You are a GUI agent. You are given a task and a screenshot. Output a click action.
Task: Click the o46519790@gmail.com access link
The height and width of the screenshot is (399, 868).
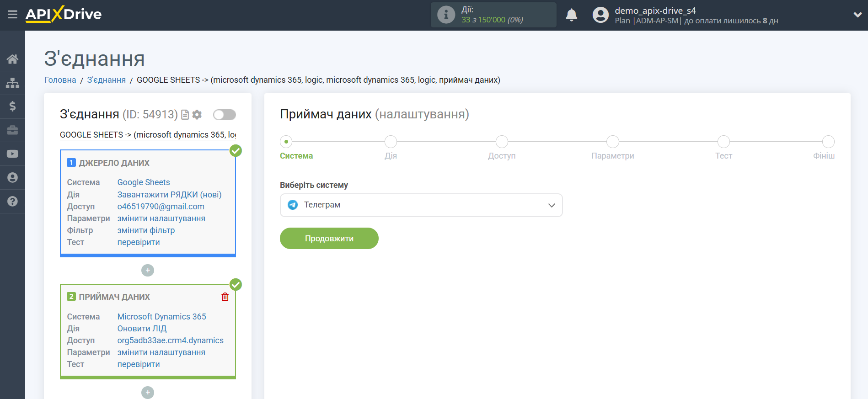(161, 207)
